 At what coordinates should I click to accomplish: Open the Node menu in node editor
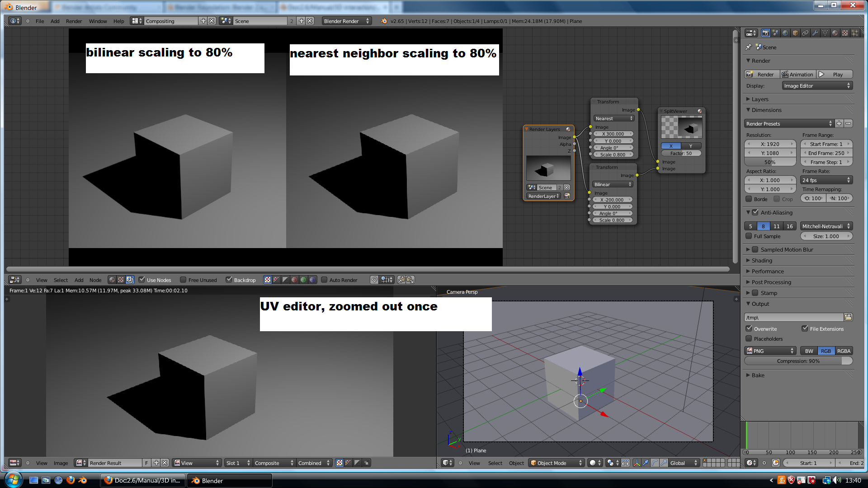pyautogui.click(x=95, y=280)
